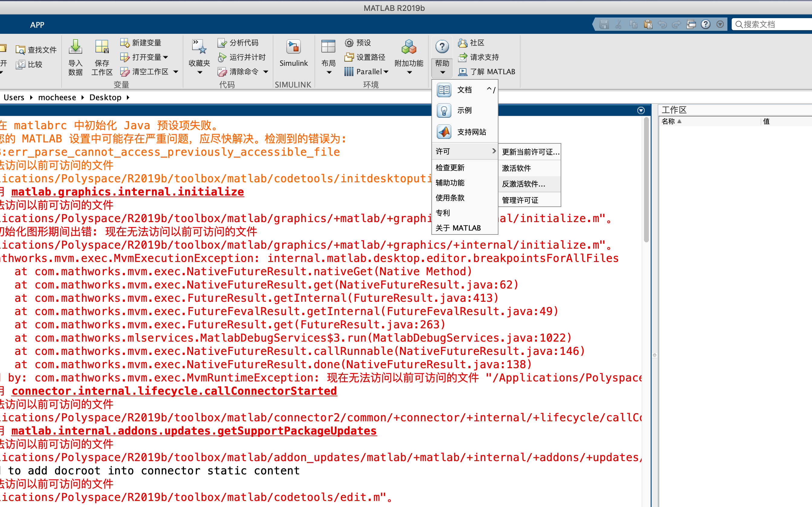Click the Search Documentation (搜索文档) field

click(x=772, y=24)
